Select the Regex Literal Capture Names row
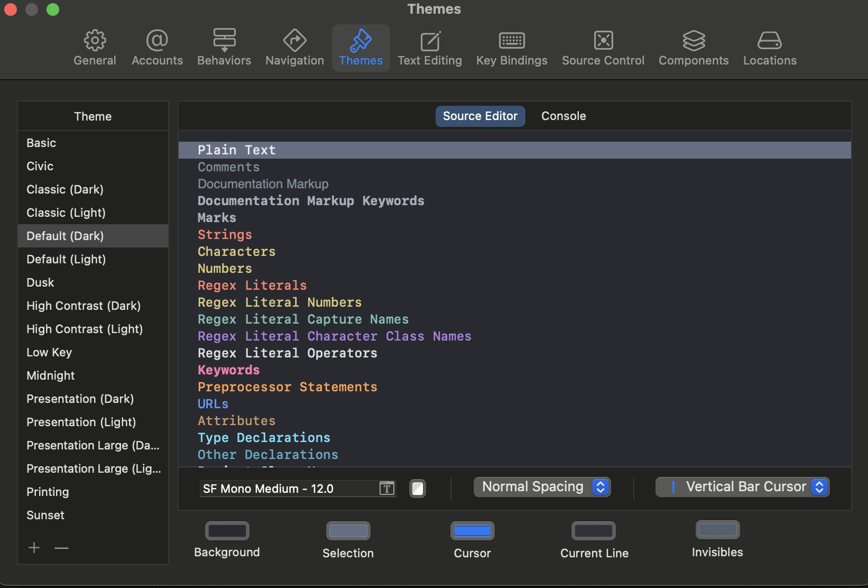The height and width of the screenshot is (588, 868). coord(515,319)
